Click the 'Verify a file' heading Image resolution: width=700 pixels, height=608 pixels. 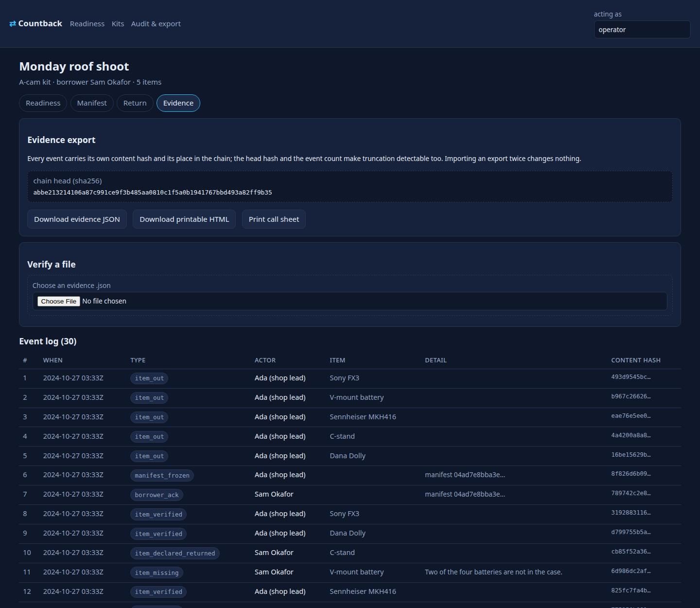pyautogui.click(x=52, y=265)
